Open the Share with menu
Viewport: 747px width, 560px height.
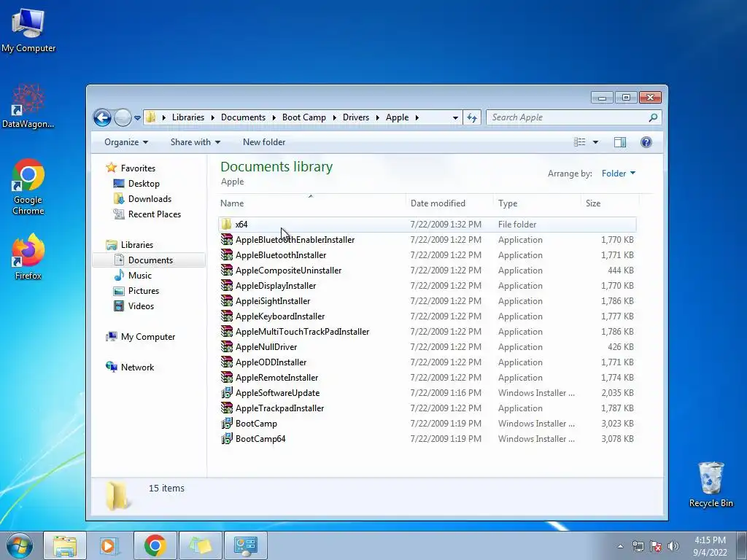[196, 142]
